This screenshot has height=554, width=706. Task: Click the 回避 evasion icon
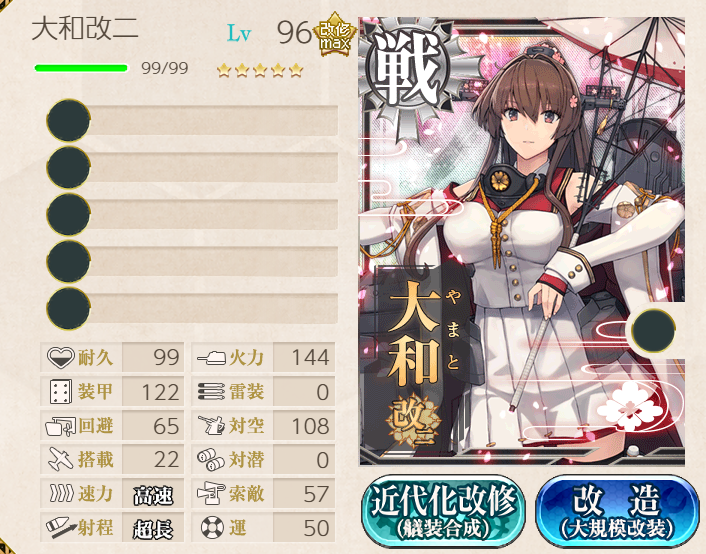60,426
